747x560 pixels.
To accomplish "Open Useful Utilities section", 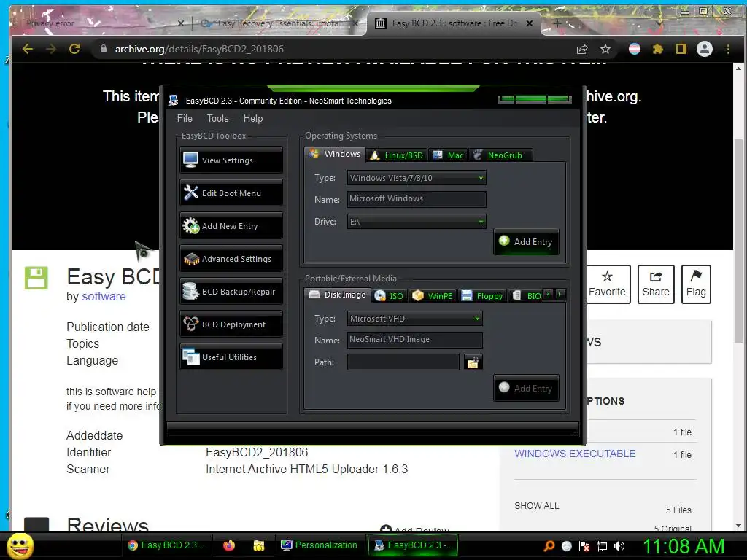I will (231, 357).
